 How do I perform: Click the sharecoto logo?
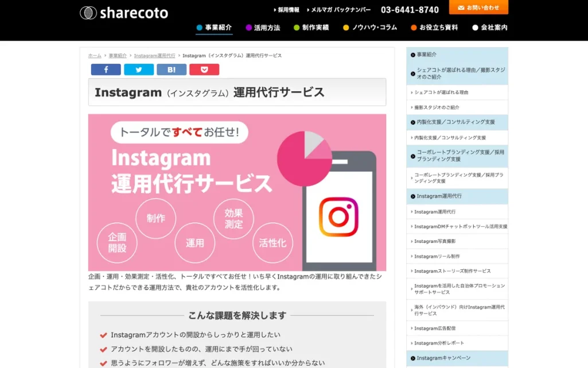click(124, 13)
